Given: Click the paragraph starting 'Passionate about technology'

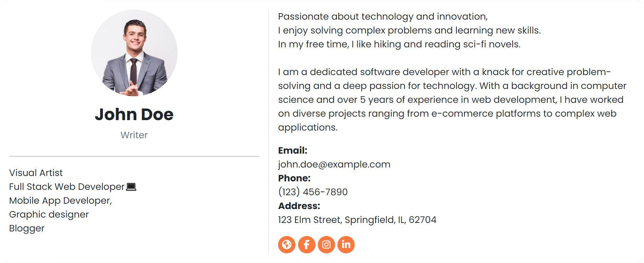Looking at the screenshot, I should pyautogui.click(x=409, y=30).
